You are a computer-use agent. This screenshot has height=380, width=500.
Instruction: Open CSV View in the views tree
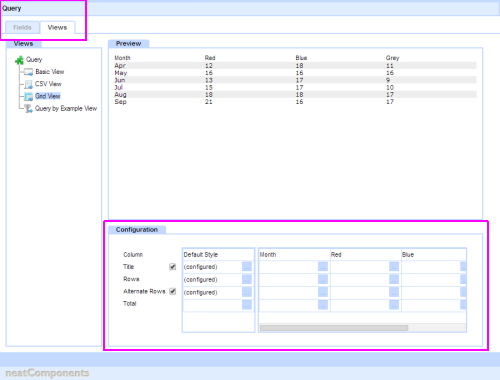click(48, 84)
